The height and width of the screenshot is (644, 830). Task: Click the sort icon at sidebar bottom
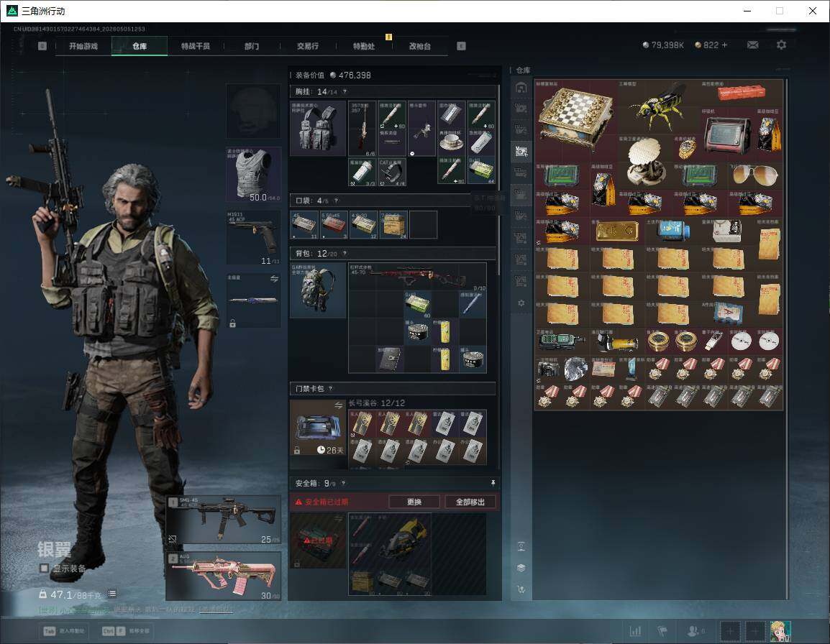(x=521, y=589)
